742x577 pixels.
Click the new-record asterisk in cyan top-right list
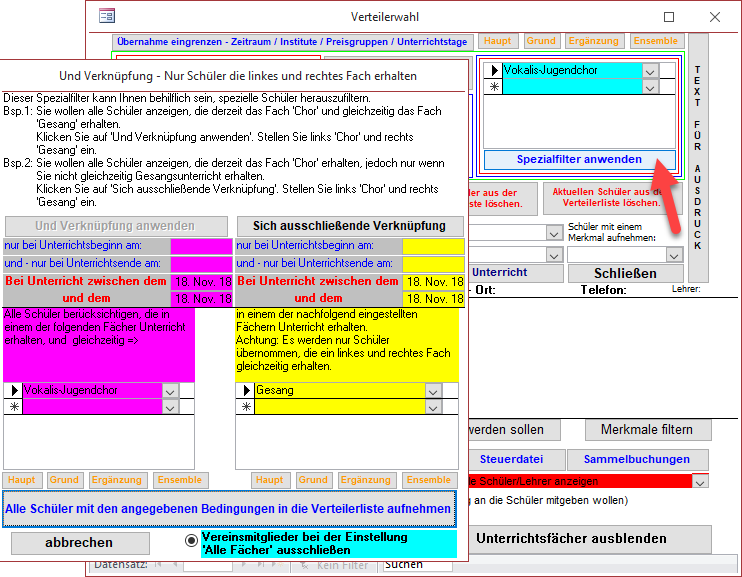(x=492, y=88)
